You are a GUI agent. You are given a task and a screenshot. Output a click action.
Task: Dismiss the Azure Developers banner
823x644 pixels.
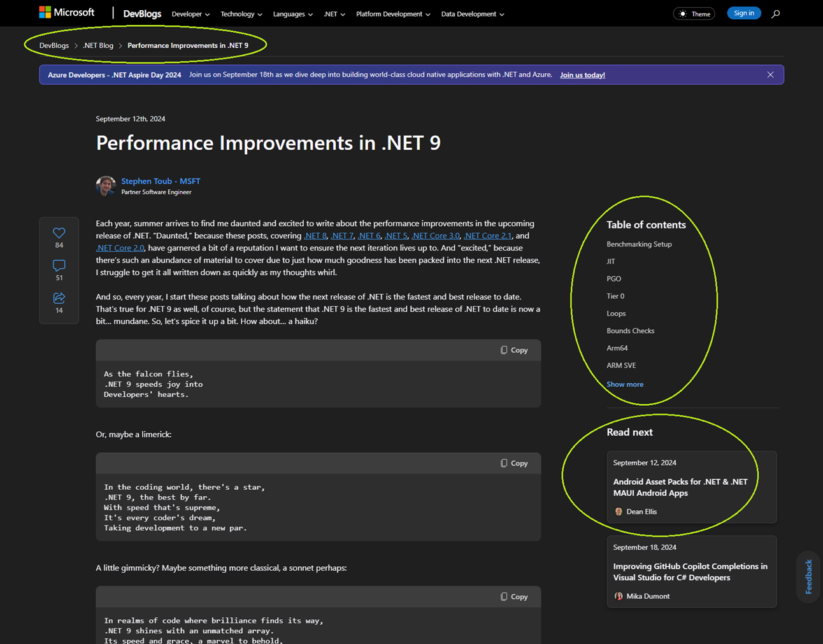[770, 75]
